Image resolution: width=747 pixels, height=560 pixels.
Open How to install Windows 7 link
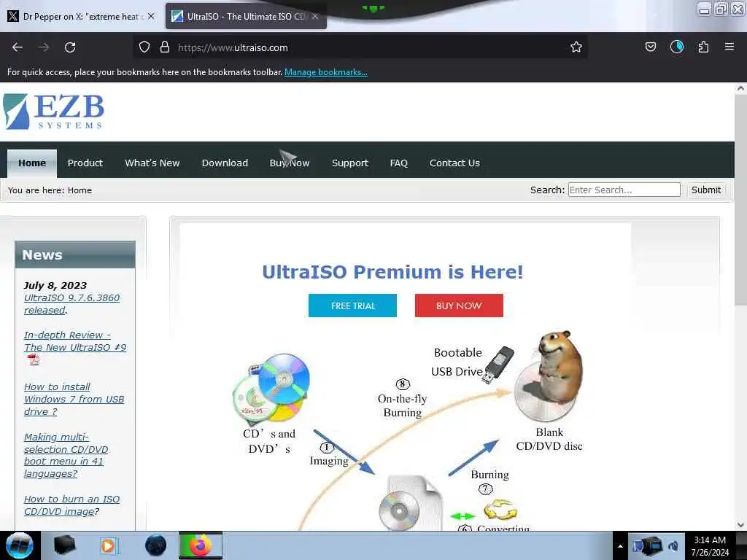coord(74,399)
